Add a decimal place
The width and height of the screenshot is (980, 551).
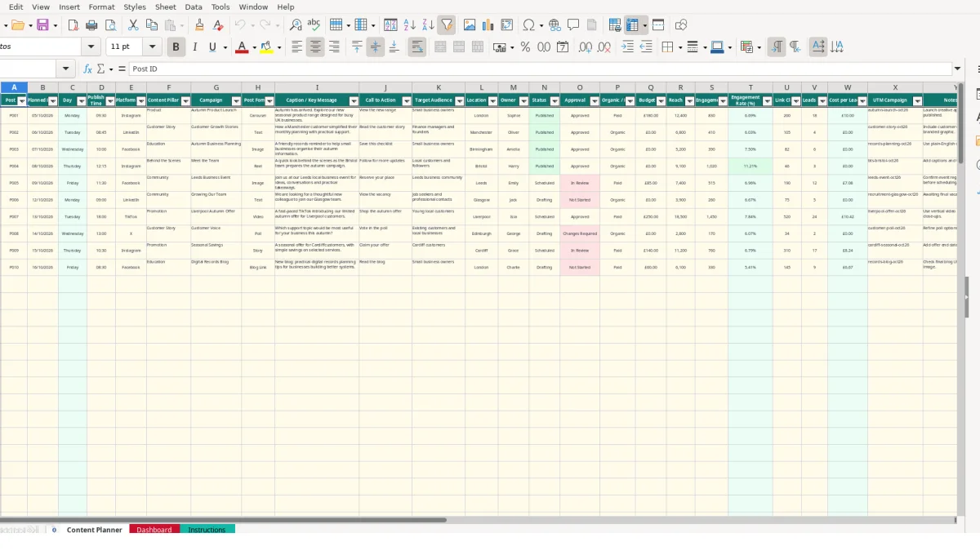(x=585, y=47)
